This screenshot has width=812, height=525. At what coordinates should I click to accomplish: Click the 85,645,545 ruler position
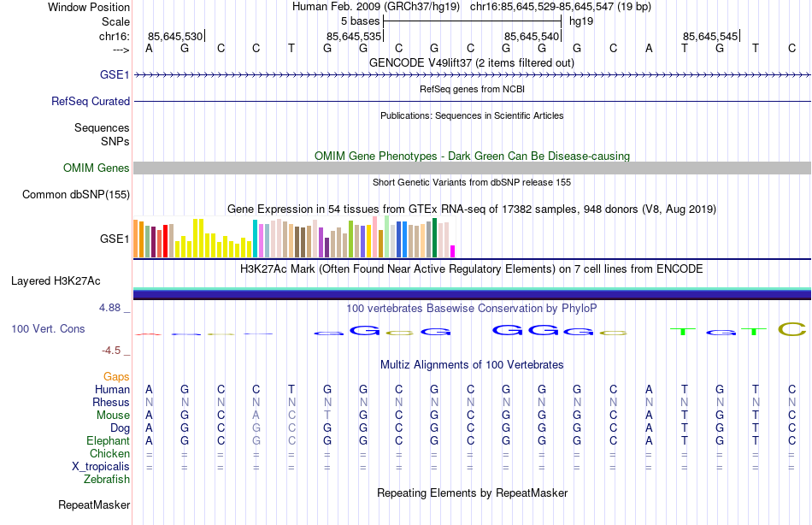pos(710,36)
